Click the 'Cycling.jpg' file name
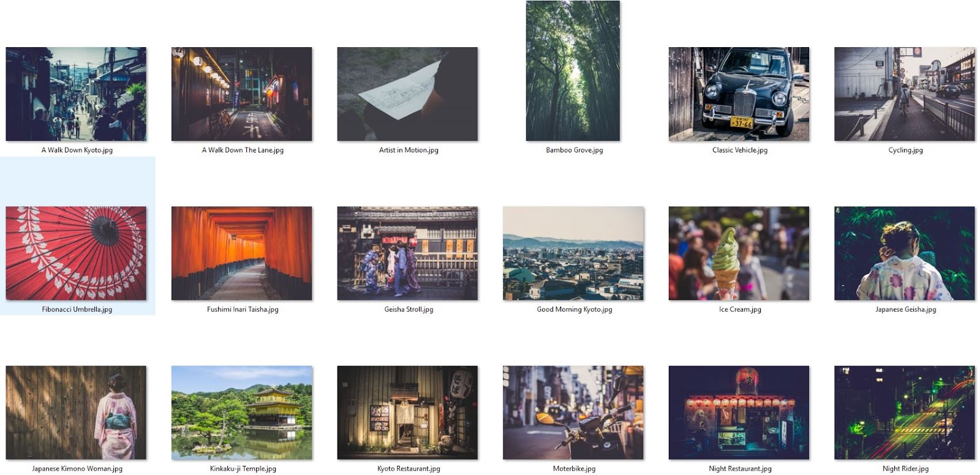This screenshot has width=980, height=475. [x=905, y=150]
